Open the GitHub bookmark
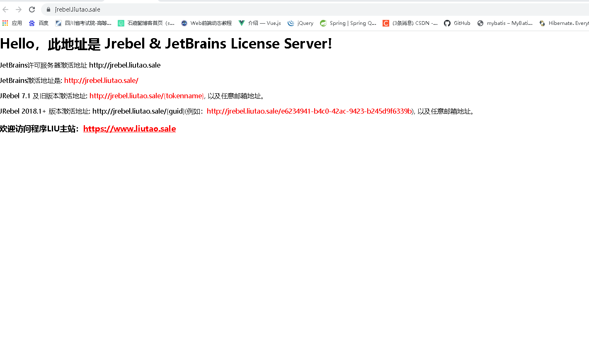 click(457, 23)
